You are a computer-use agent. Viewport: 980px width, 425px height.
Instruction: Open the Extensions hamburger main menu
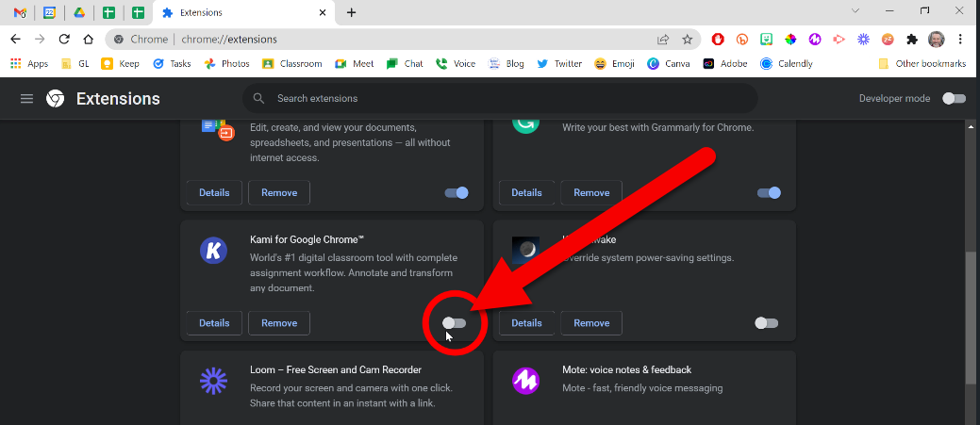(x=26, y=99)
